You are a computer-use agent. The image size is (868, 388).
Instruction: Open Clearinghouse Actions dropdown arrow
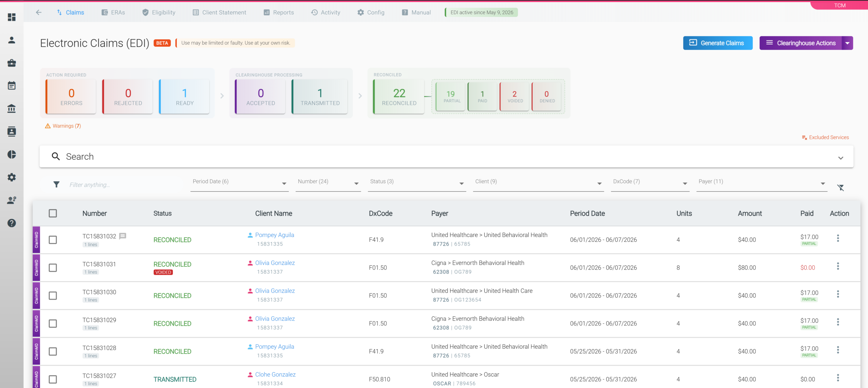(x=847, y=43)
